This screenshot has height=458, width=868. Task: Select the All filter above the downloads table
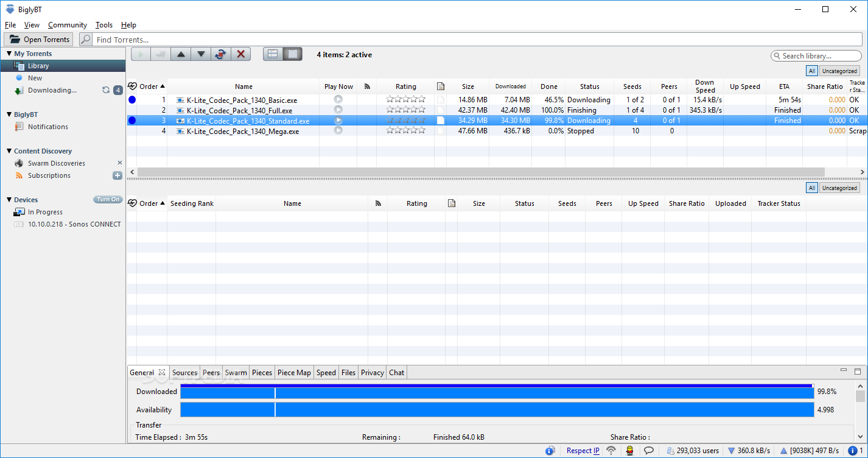click(x=812, y=71)
